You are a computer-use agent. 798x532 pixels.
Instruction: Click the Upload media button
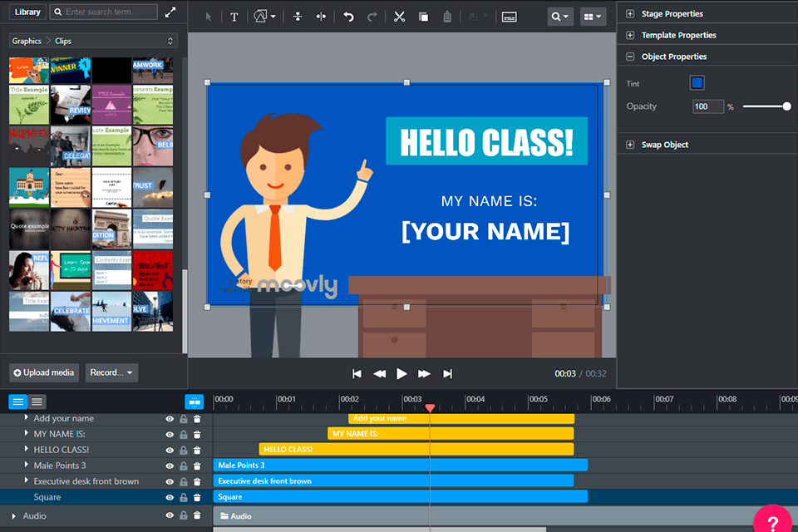click(x=42, y=372)
